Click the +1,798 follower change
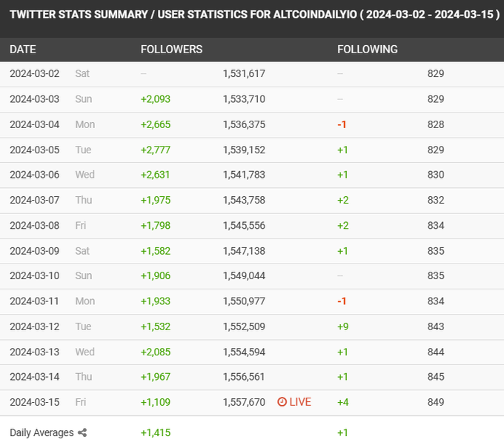Viewport: 504px width, 442px height. point(156,225)
